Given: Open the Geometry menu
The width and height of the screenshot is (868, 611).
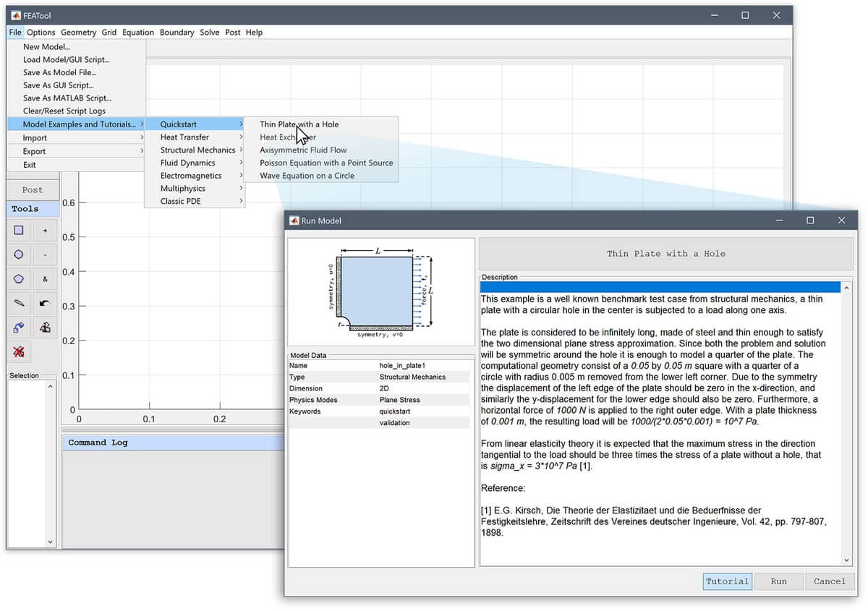Looking at the screenshot, I should 78,32.
